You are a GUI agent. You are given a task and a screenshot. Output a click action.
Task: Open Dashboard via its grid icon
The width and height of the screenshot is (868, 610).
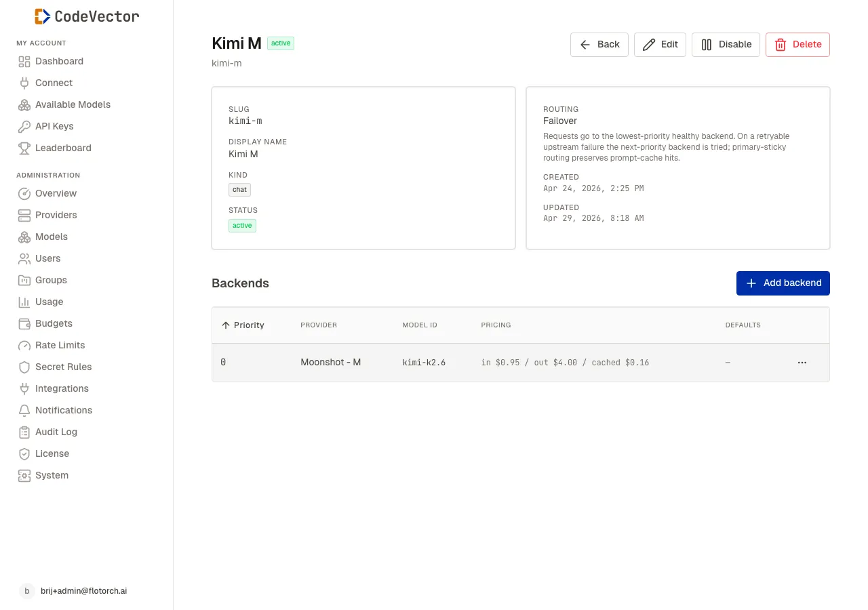point(24,61)
